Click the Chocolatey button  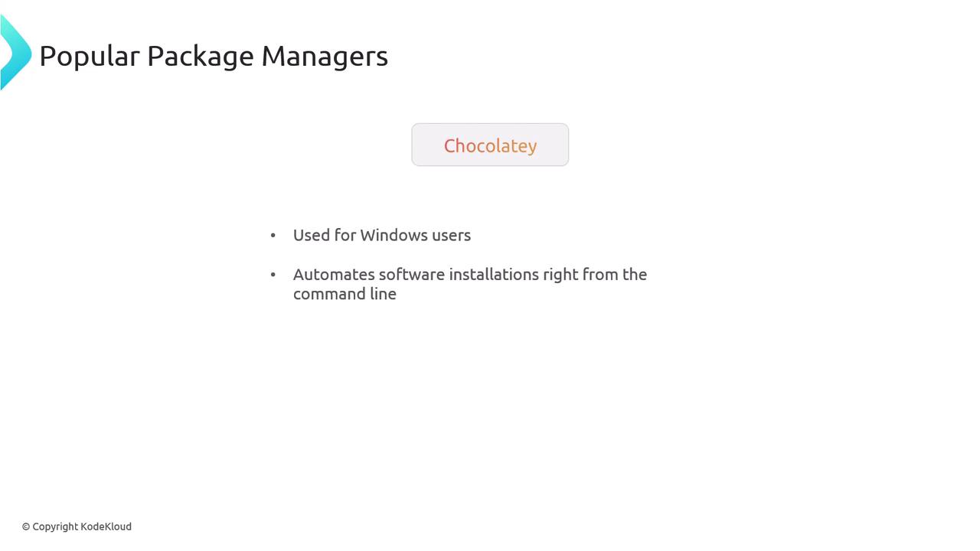490,145
